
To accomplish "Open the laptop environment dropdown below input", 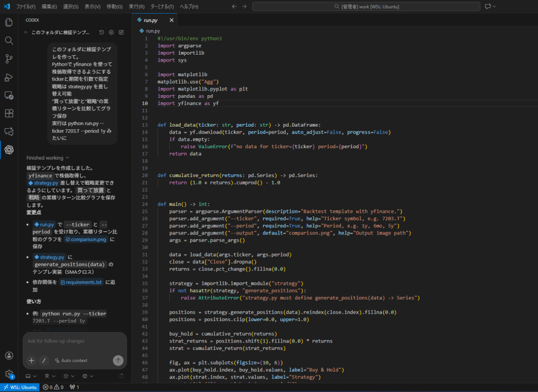I will (x=30, y=376).
